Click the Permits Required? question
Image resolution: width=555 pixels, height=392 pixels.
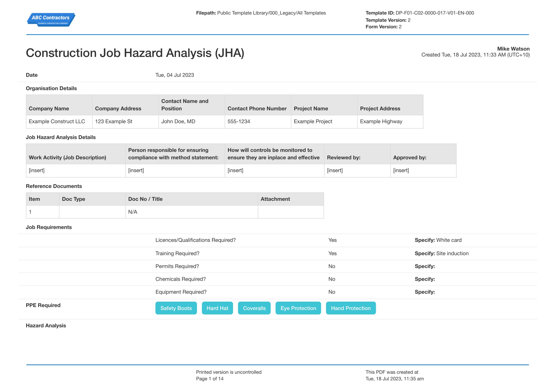pos(177,266)
